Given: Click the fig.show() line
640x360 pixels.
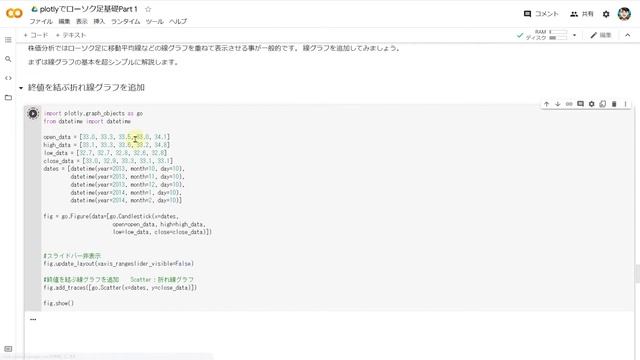Looking at the screenshot, I should click(58, 303).
